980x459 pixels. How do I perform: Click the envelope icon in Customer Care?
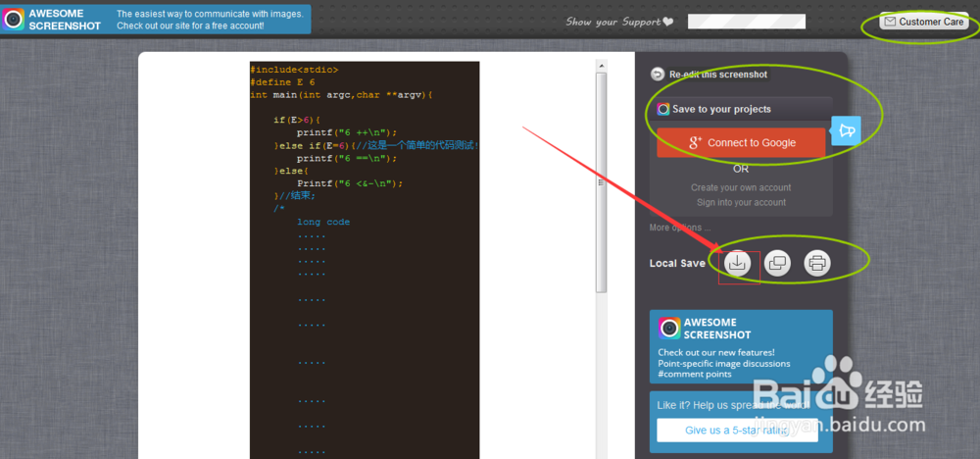click(890, 22)
